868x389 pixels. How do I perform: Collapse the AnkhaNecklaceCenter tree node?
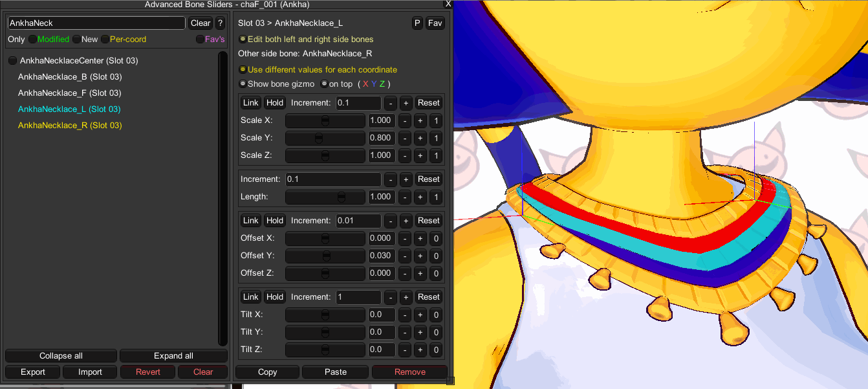pyautogui.click(x=12, y=61)
